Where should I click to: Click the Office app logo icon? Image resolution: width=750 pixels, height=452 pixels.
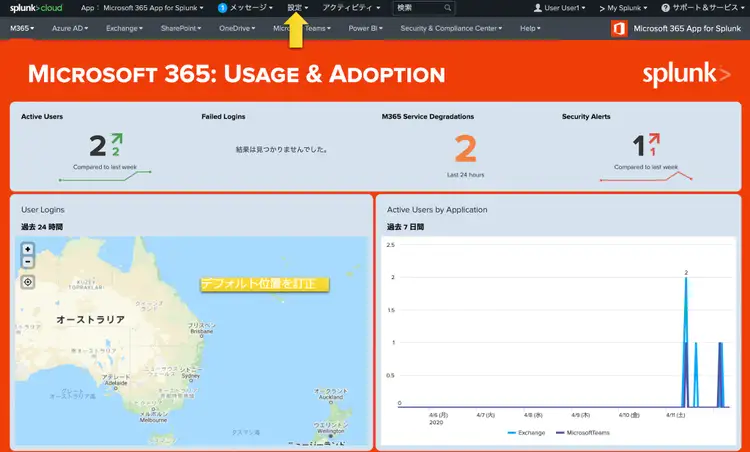(619, 29)
